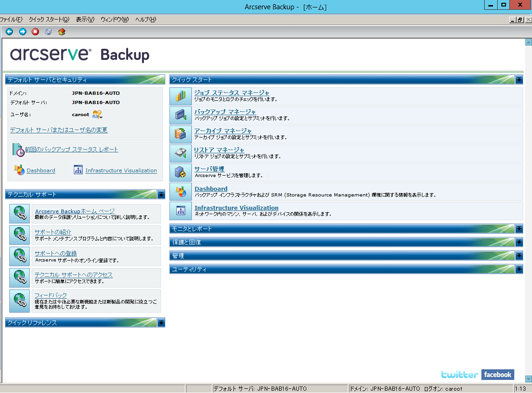Open the ヘルプ(H) menu
The height and width of the screenshot is (393, 532).
coord(146,20)
